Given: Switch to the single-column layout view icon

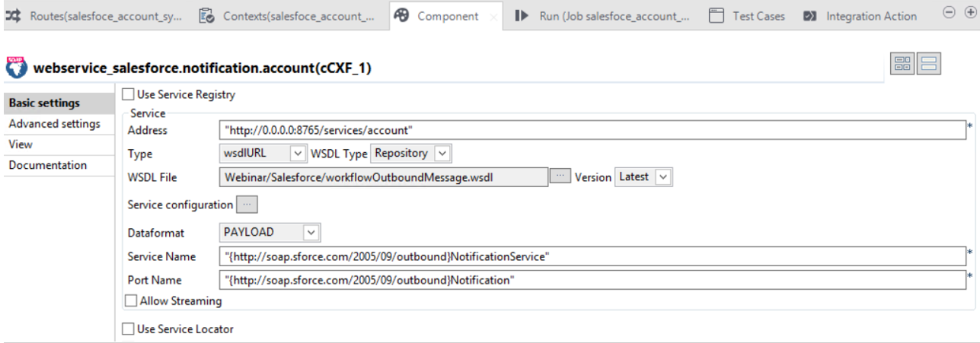Looking at the screenshot, I should click(929, 65).
